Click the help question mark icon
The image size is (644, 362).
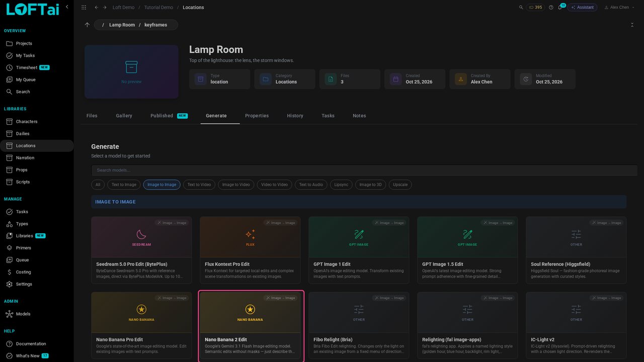[551, 8]
